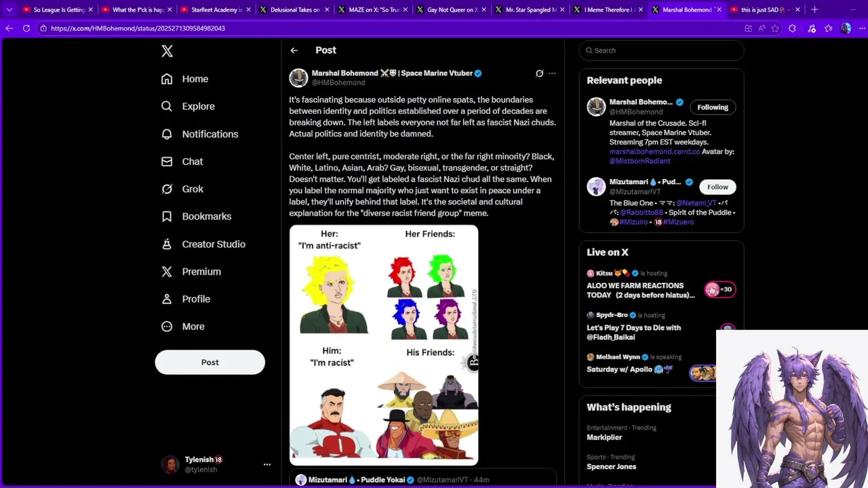Close the 'Mr. Star Spangled' tab
Image resolution: width=868 pixels, height=488 pixels.
562,9
